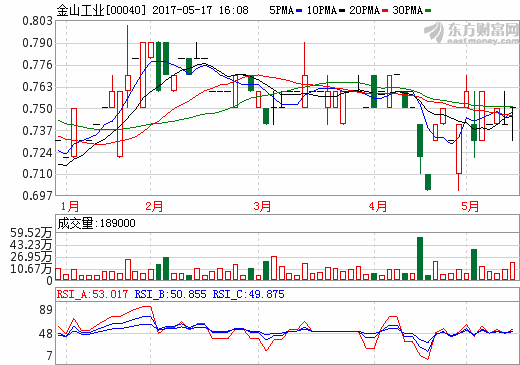Click the 2017-05-17 16:08 timestamp
The width and height of the screenshot is (520, 365).
click(x=200, y=10)
